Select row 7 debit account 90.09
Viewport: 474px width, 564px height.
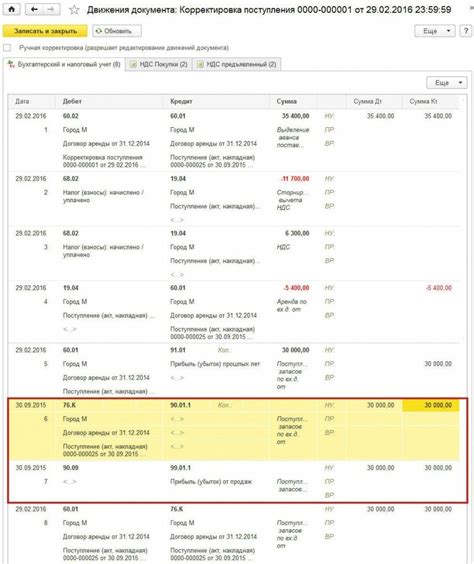(x=70, y=468)
